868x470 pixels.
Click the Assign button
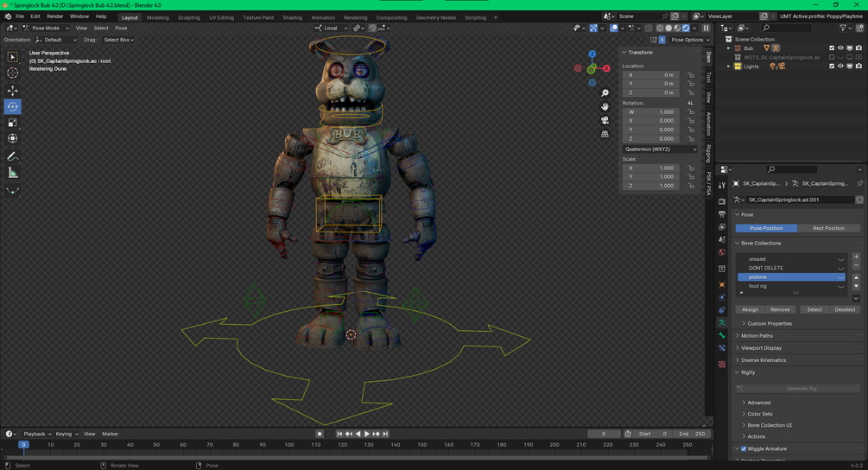(750, 310)
